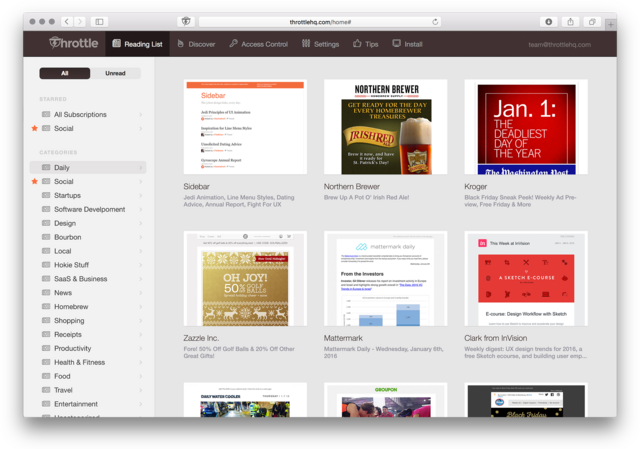Click the team@throttlehq.com account link
The height and width of the screenshot is (449, 640).
pos(560,44)
